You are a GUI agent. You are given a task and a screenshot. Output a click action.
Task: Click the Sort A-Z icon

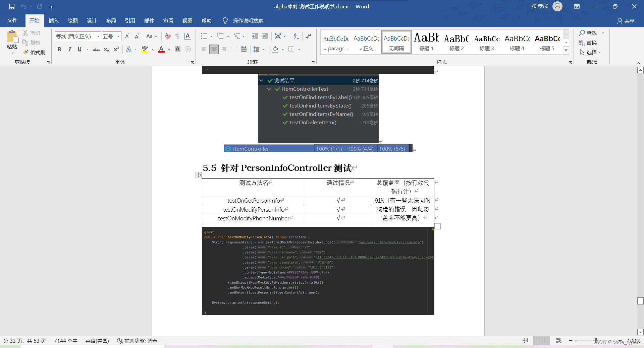(296, 36)
